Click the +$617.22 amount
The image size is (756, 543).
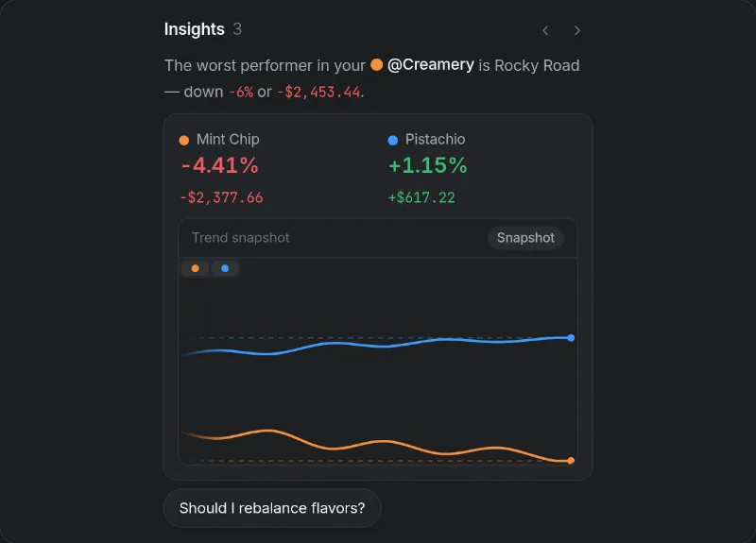coord(421,197)
